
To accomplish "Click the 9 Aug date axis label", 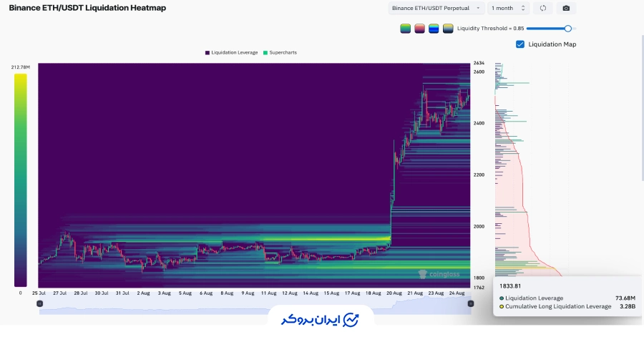I will [248, 293].
